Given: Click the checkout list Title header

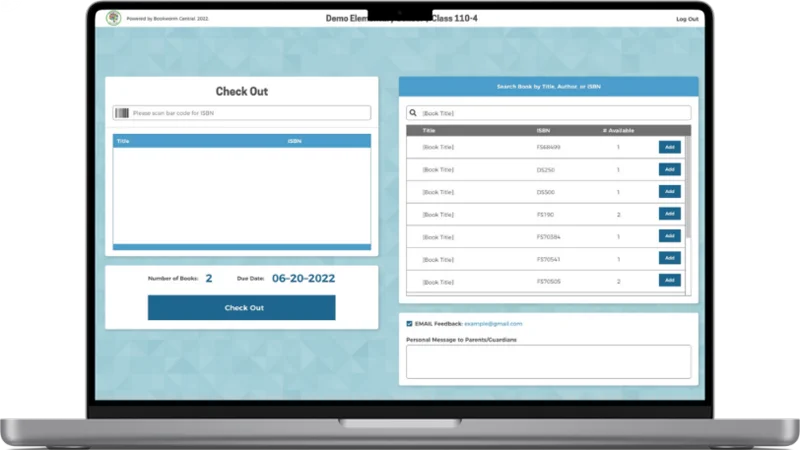Looking at the screenshot, I should [123, 141].
